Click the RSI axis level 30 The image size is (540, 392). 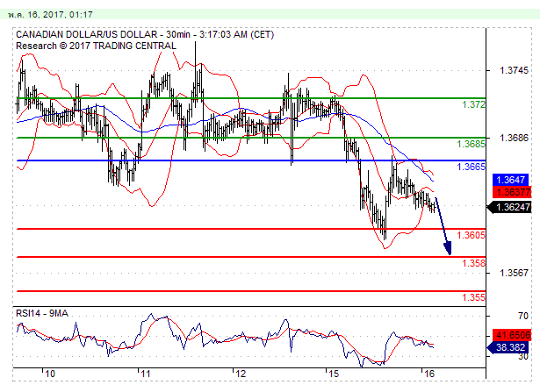[522, 357]
